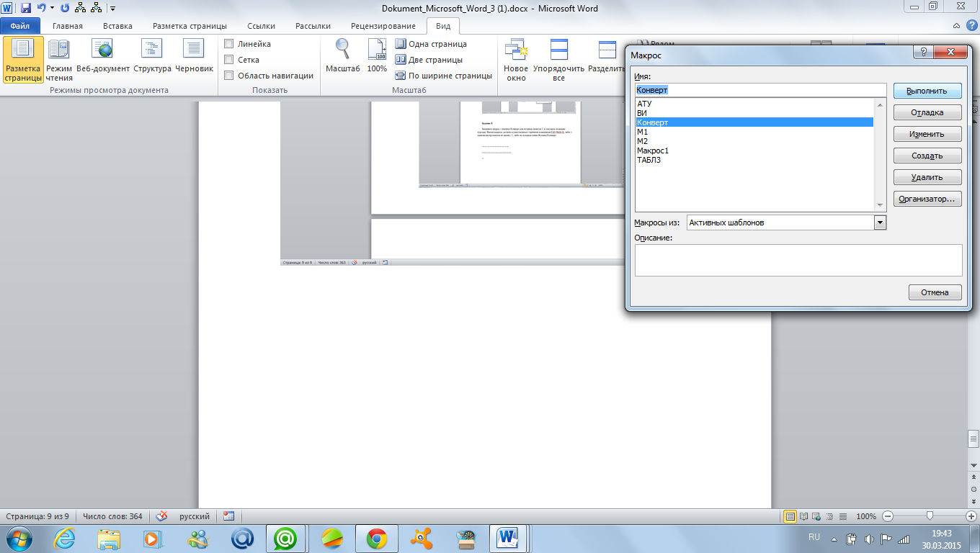Collapse the ribbon with the caret icon
Viewport: 980px width, 553px height.
[x=956, y=26]
